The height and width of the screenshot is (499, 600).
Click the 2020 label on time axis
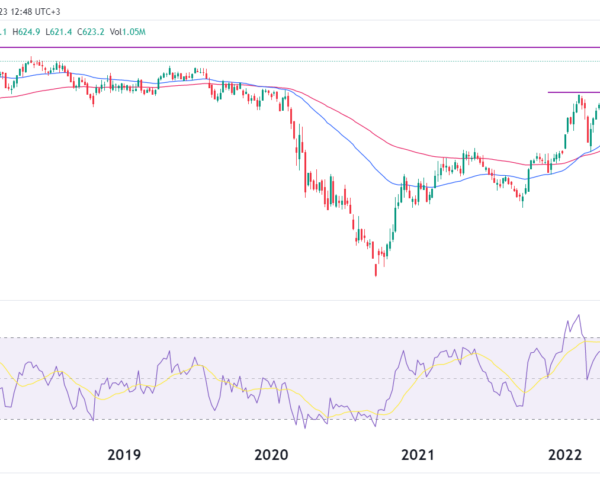point(270,456)
